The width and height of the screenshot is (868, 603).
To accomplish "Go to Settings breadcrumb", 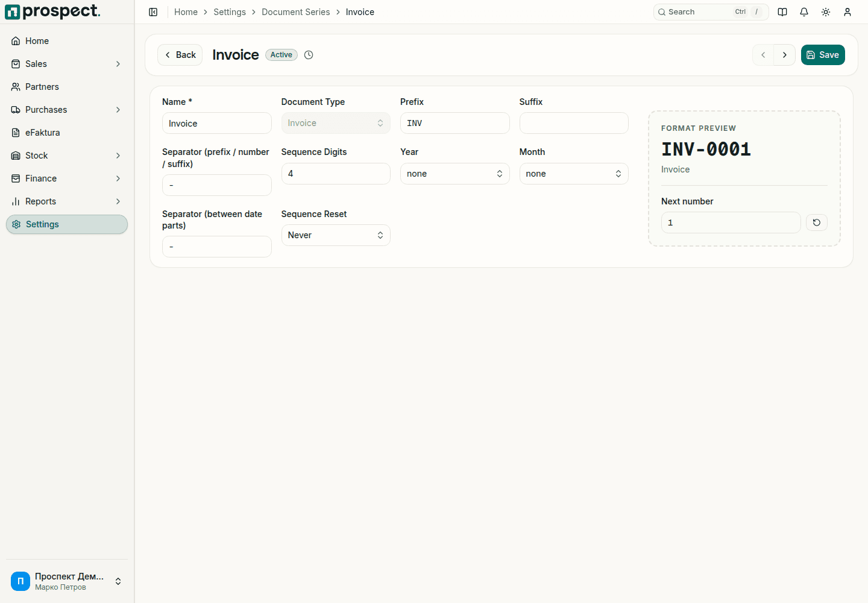I will coord(230,12).
